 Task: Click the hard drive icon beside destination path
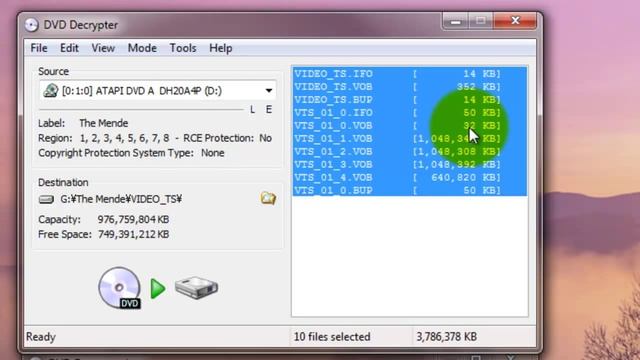click(x=46, y=199)
